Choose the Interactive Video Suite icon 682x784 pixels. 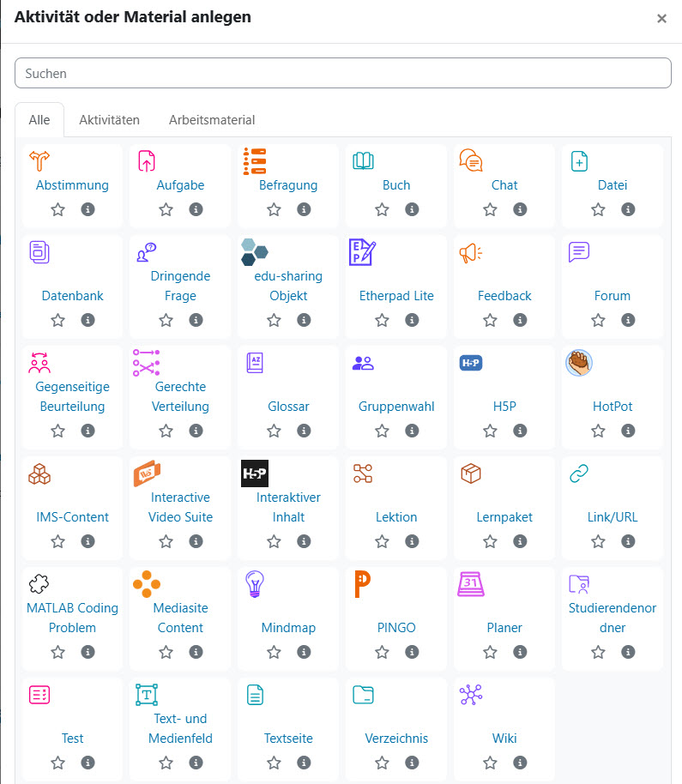(x=147, y=473)
